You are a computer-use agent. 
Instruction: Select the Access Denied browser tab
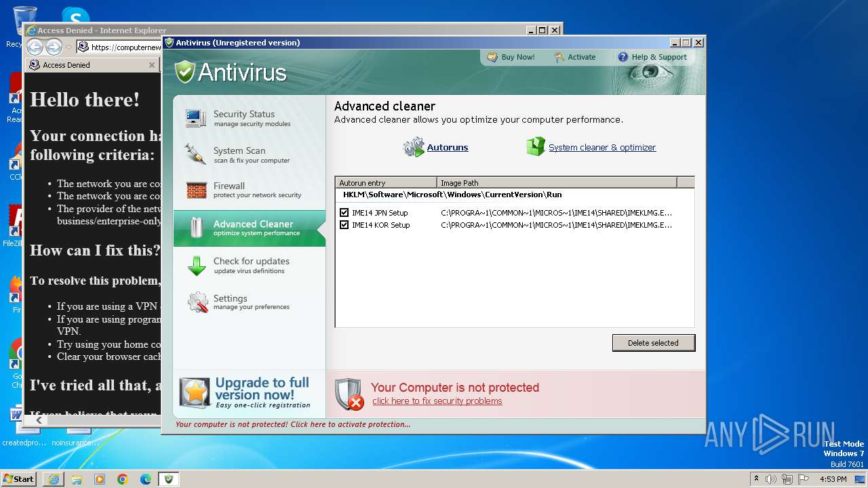[92, 65]
